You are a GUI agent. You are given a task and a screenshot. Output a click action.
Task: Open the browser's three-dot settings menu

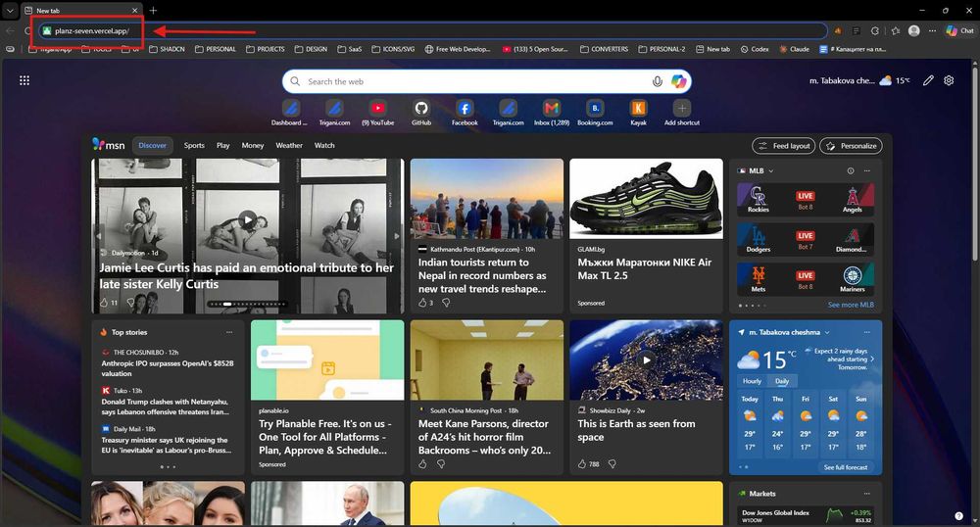[x=933, y=30]
